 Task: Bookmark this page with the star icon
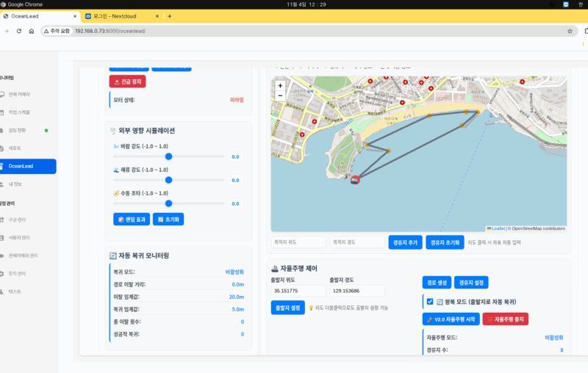point(570,31)
